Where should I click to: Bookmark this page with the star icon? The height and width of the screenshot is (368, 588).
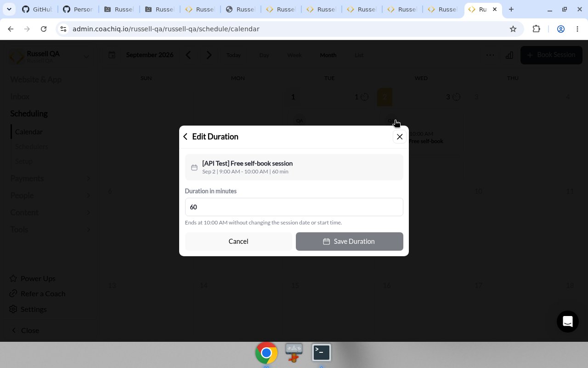point(513,29)
